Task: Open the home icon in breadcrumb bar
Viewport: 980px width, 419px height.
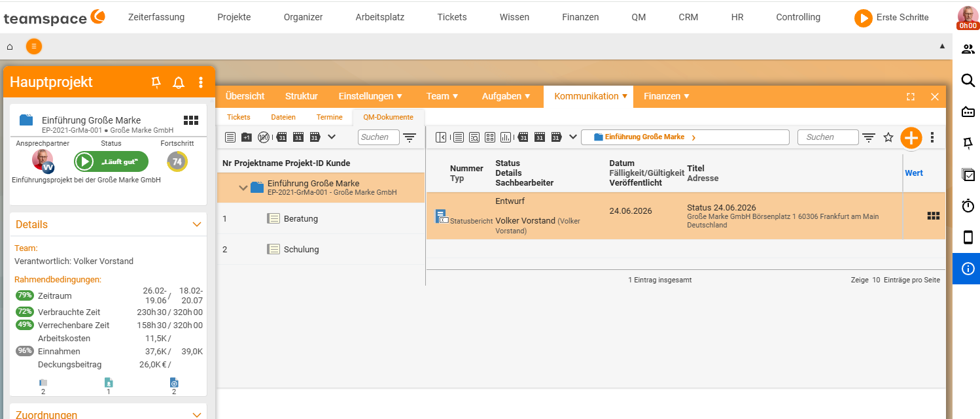Action: click(10, 46)
